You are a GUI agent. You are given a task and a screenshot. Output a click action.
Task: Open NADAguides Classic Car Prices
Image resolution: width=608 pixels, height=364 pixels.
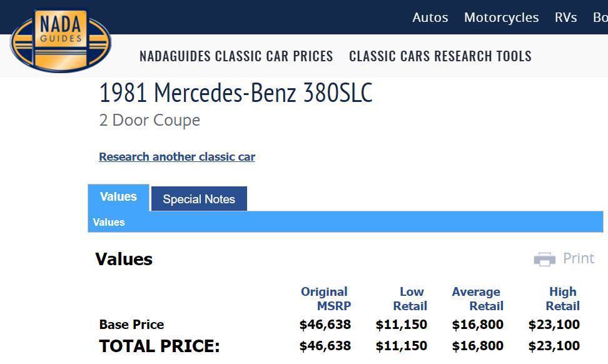236,56
